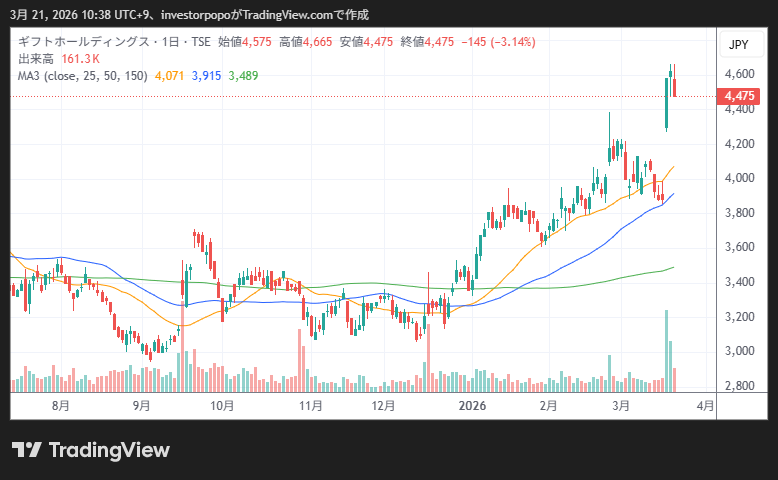This screenshot has width=778, height=480.
Task: Click the 10月 label on time axis
Action: (x=222, y=406)
